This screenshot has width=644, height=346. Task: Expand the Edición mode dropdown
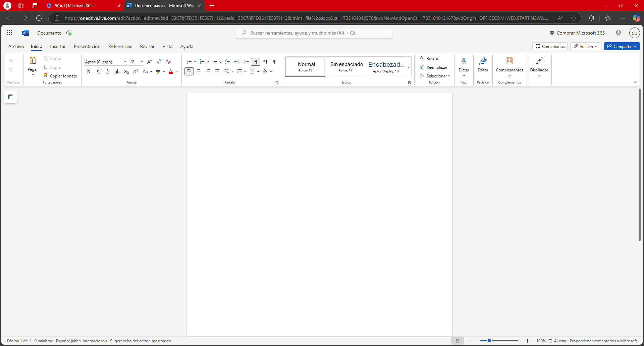pyautogui.click(x=585, y=47)
